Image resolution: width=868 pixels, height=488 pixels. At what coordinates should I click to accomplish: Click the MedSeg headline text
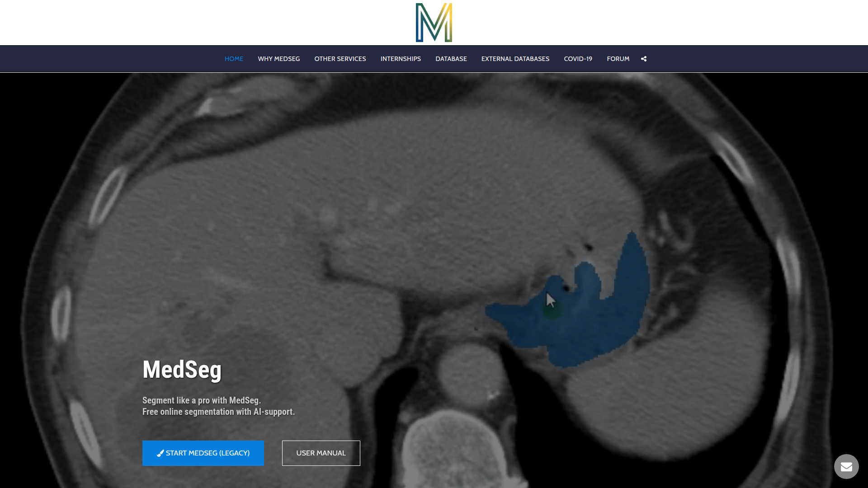182,370
